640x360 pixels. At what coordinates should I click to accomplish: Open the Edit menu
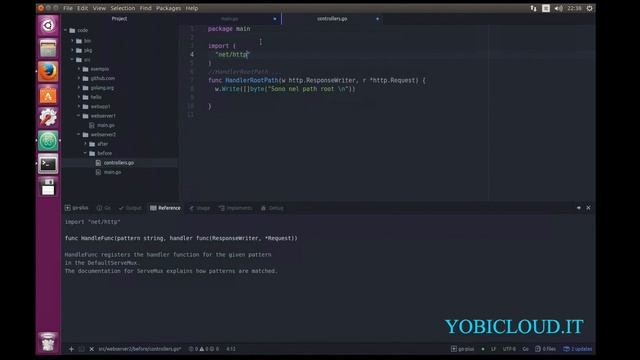[82, 8]
